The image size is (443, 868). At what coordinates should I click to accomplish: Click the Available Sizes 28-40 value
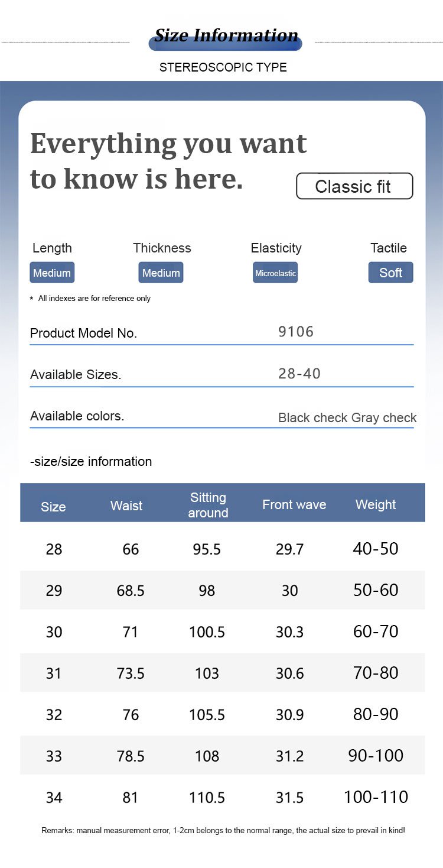[x=299, y=374]
